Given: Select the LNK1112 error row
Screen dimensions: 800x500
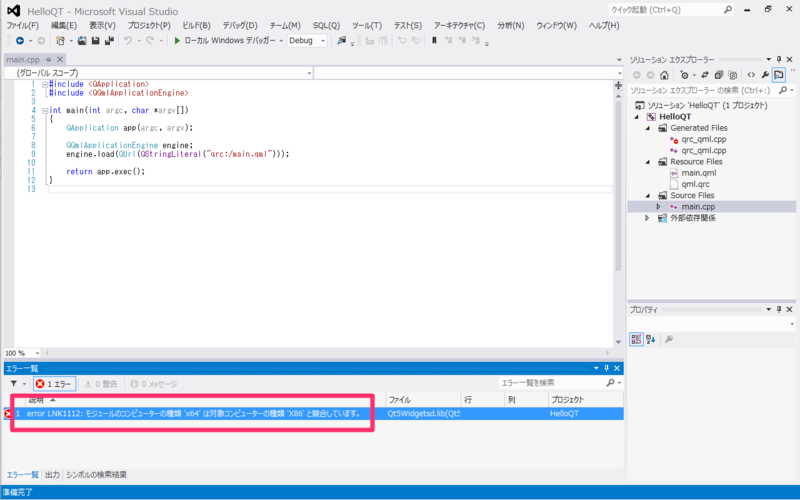Looking at the screenshot, I should pos(314,414).
